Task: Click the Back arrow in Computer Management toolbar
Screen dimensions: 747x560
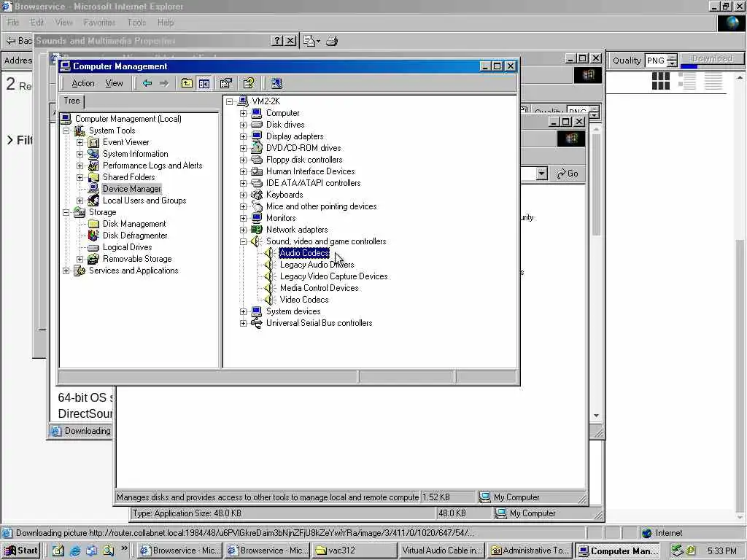Action: pos(147,83)
